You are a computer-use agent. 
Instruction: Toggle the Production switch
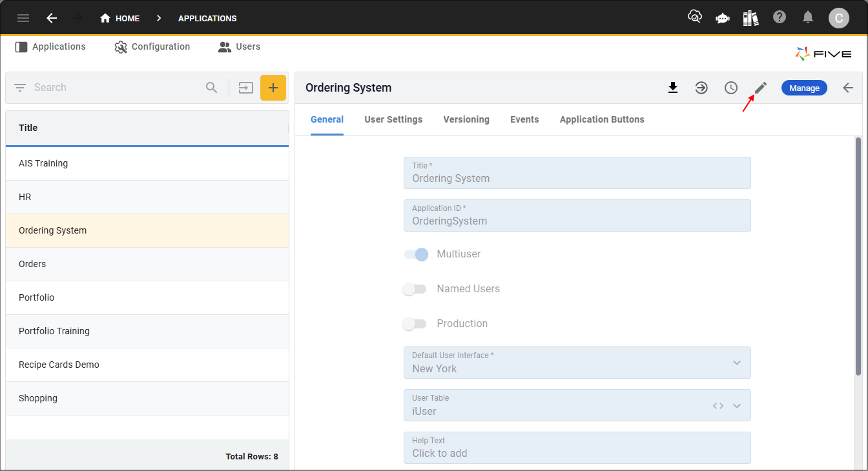pos(415,324)
